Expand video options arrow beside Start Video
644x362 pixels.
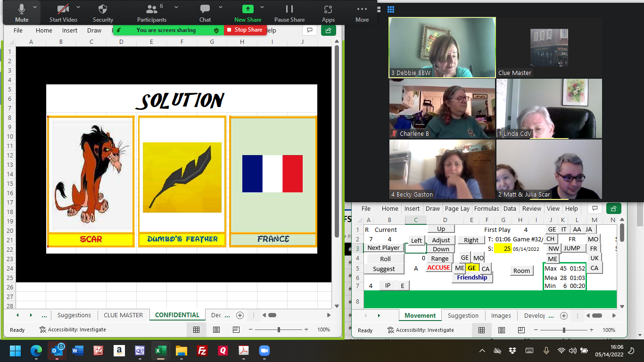click(x=78, y=8)
